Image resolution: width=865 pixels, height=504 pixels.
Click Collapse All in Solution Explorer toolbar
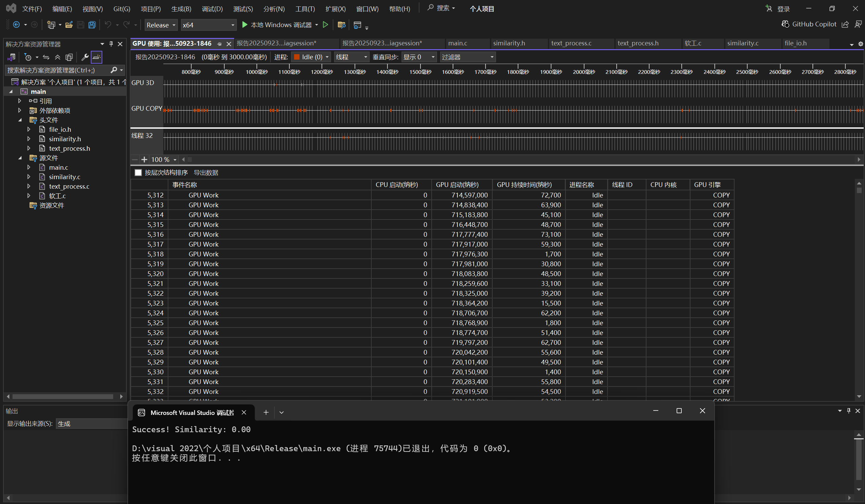point(58,57)
